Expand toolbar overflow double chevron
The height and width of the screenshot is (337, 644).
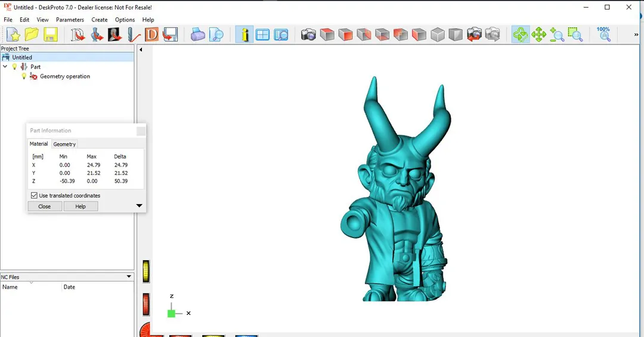click(636, 35)
